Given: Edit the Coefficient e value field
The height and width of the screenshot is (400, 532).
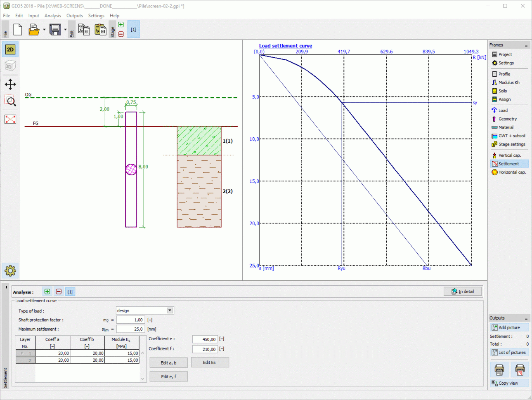Looking at the screenshot, I should 204,339.
